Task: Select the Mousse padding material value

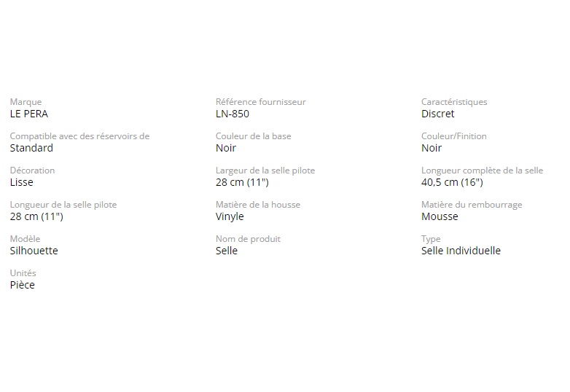Action: coord(440,216)
